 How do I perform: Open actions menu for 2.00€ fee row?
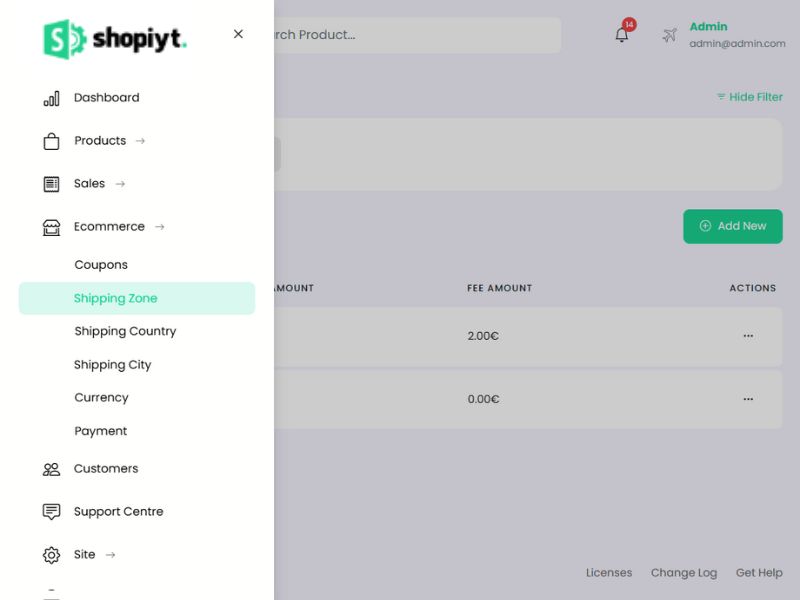[748, 336]
